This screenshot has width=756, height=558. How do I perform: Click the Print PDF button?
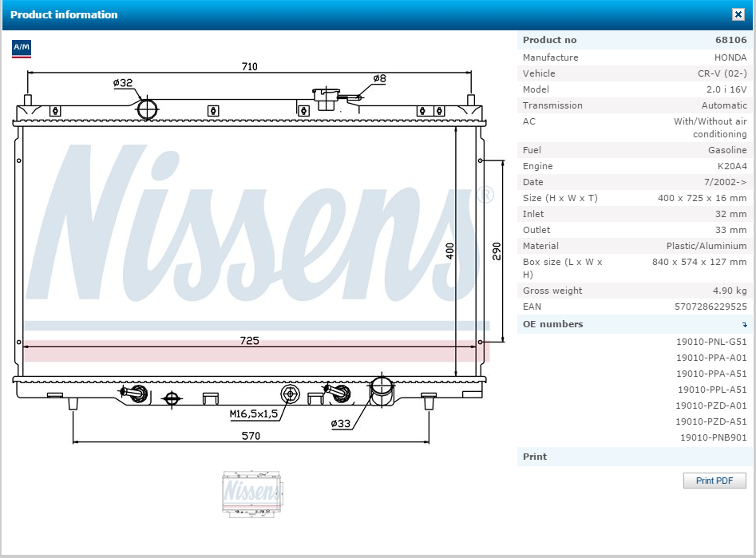[714, 481]
